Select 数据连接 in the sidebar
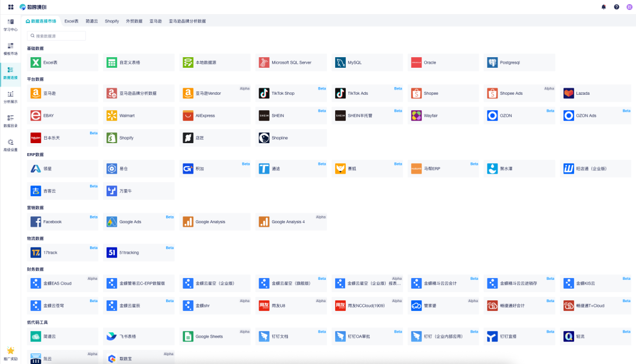The height and width of the screenshot is (364, 636). pyautogui.click(x=11, y=73)
